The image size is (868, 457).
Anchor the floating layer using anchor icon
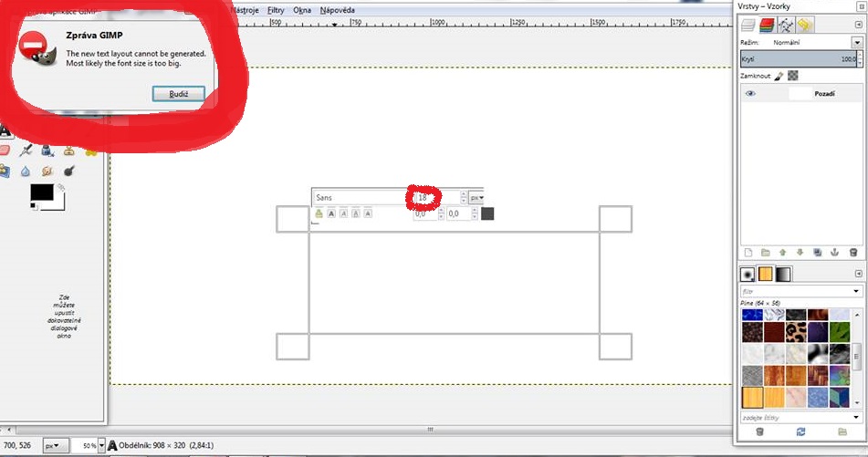click(x=835, y=253)
